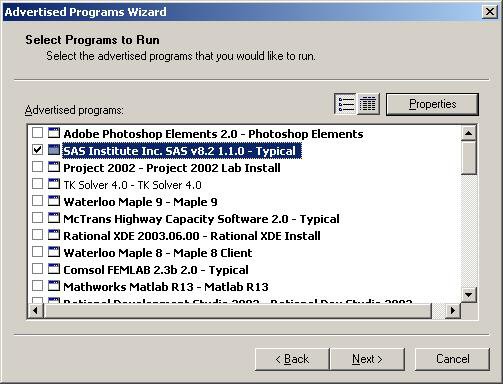Click Comsol FEMLAB program icon
Image resolution: width=503 pixels, height=384 pixels.
pyautogui.click(x=54, y=269)
